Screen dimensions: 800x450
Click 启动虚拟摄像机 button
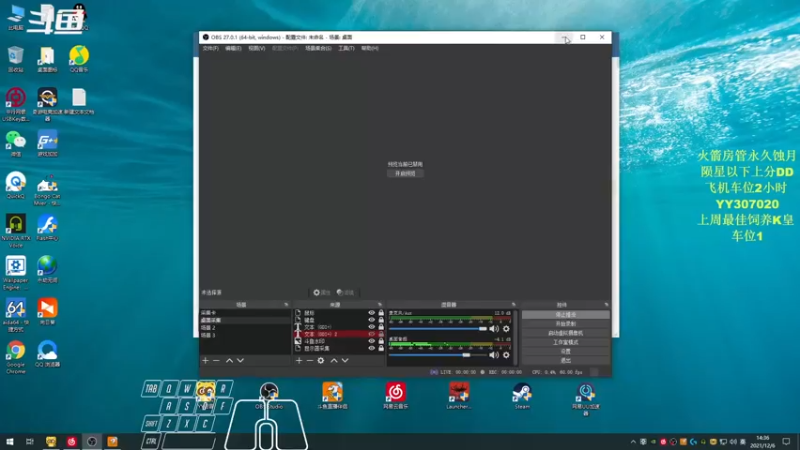pos(565,333)
